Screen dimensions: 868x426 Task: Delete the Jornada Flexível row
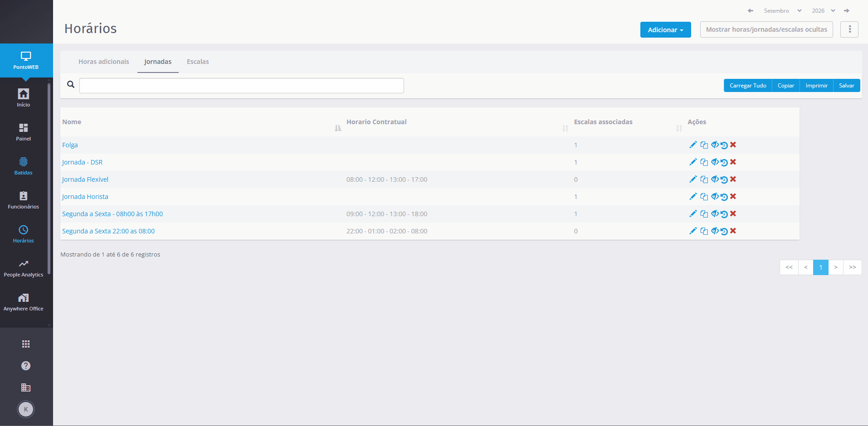point(733,179)
